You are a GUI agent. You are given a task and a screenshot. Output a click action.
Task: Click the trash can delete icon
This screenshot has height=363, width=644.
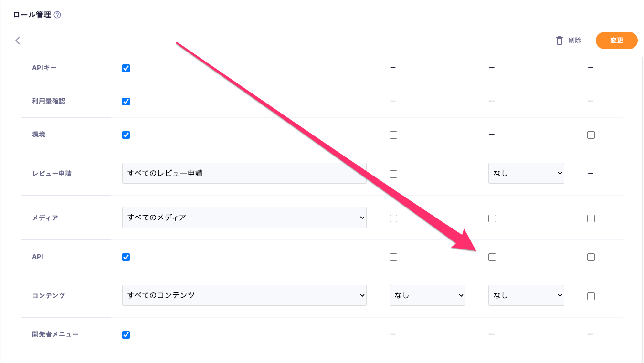coord(560,41)
